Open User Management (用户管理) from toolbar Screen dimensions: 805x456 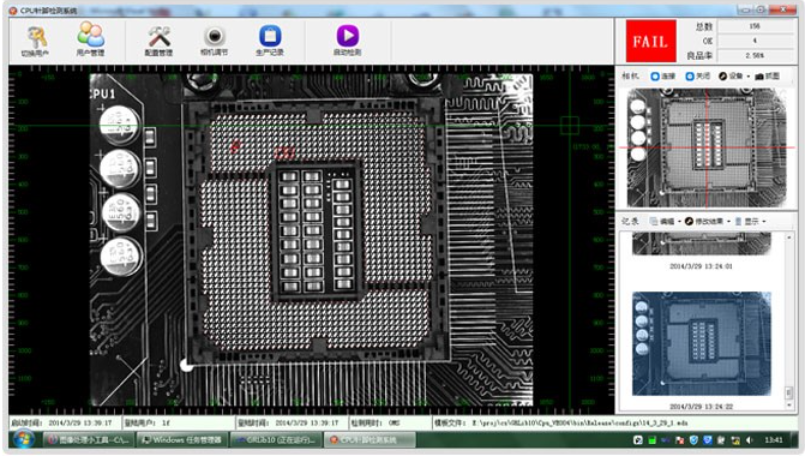[x=90, y=38]
